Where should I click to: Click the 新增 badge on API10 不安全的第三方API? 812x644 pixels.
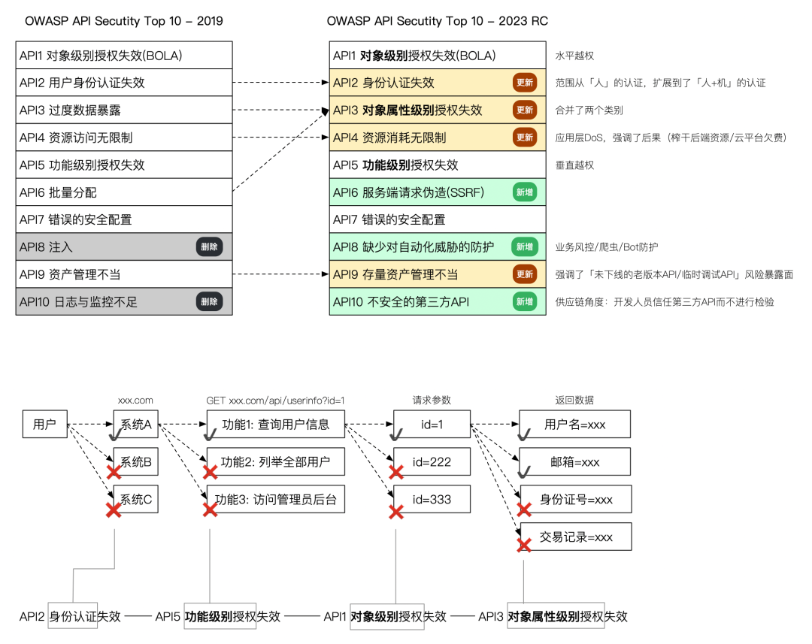(524, 302)
